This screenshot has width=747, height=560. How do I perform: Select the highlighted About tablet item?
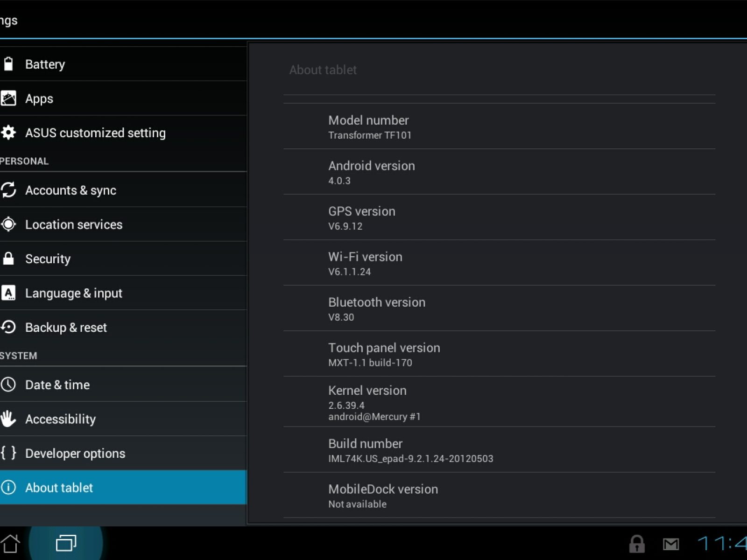(x=123, y=487)
